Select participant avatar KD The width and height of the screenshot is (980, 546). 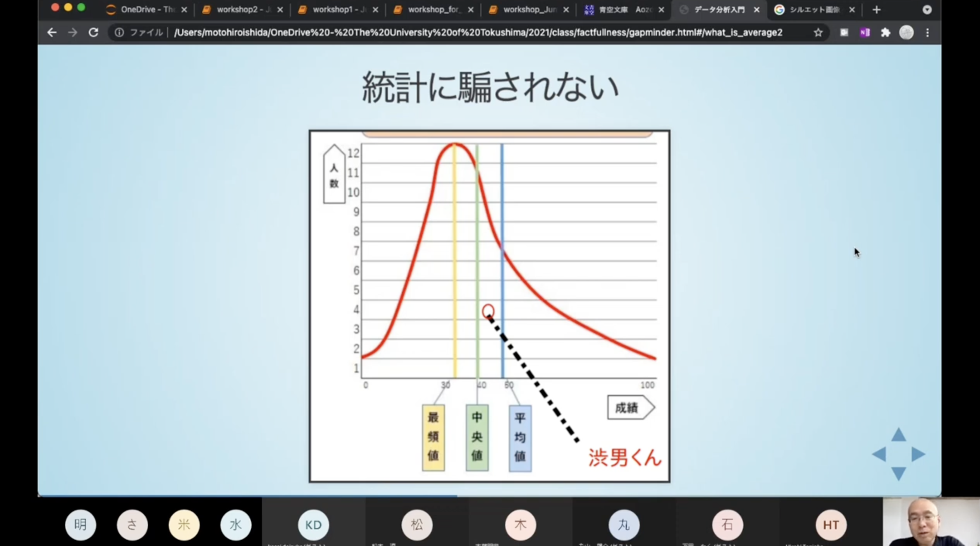pos(313,525)
